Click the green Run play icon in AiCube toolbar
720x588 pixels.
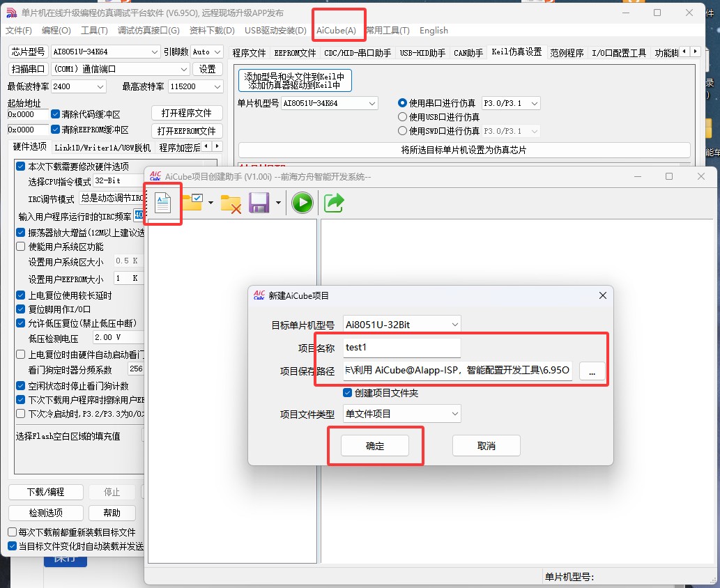pos(302,203)
